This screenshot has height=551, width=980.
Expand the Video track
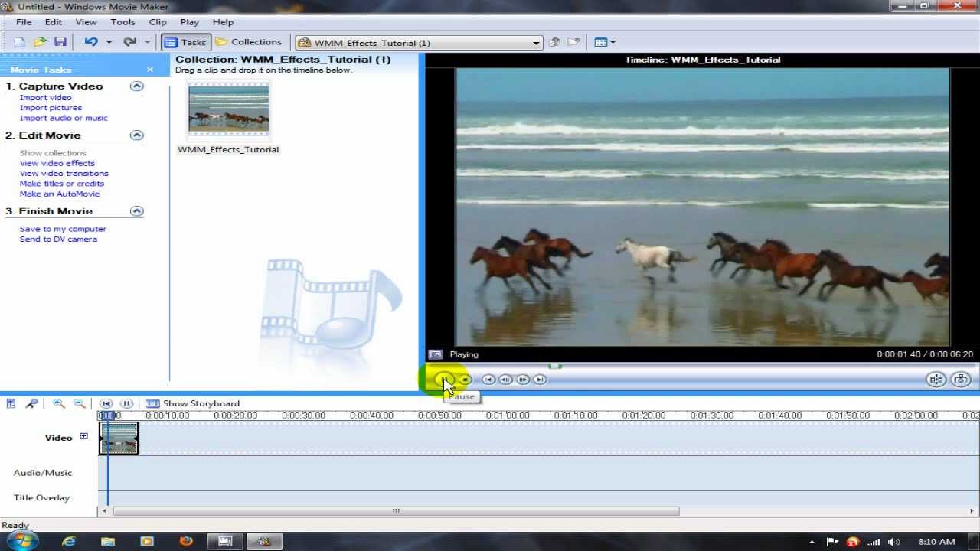[83, 437]
